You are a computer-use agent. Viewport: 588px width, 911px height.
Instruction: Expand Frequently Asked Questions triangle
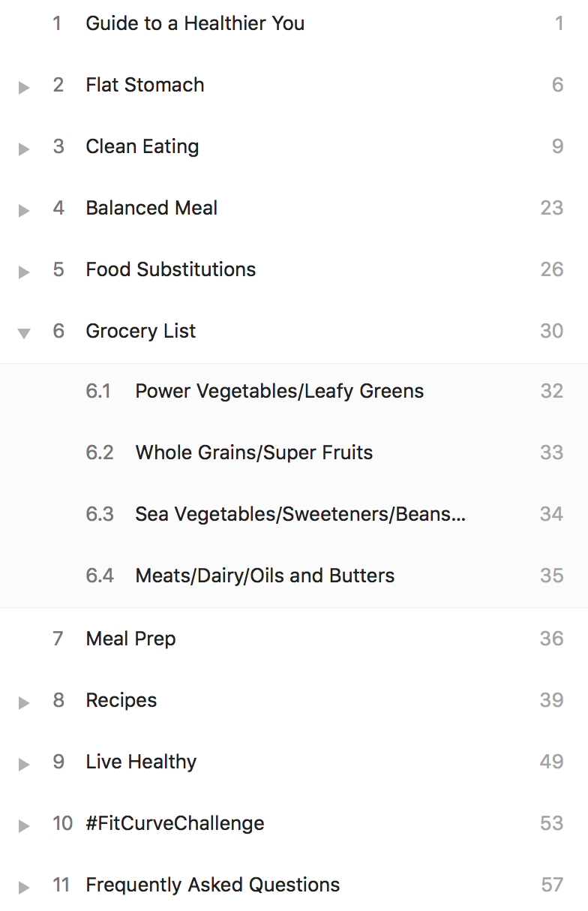24,888
